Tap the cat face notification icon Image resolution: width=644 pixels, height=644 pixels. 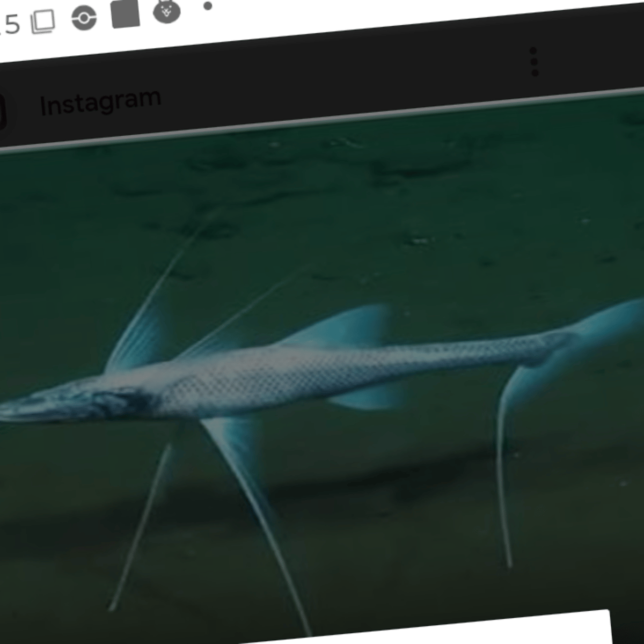click(x=167, y=11)
